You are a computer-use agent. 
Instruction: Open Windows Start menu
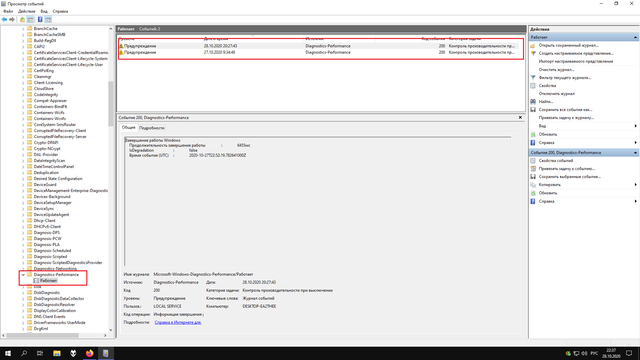(x=8, y=353)
